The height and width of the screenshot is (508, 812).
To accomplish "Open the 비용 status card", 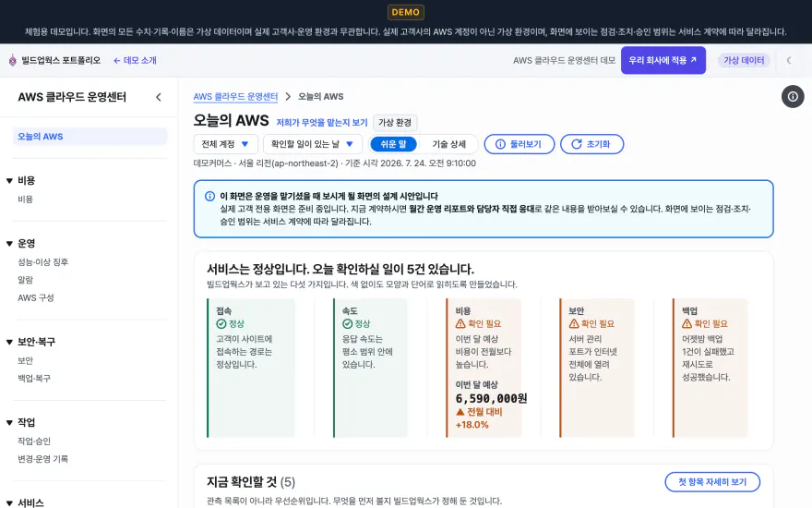I will [484, 368].
